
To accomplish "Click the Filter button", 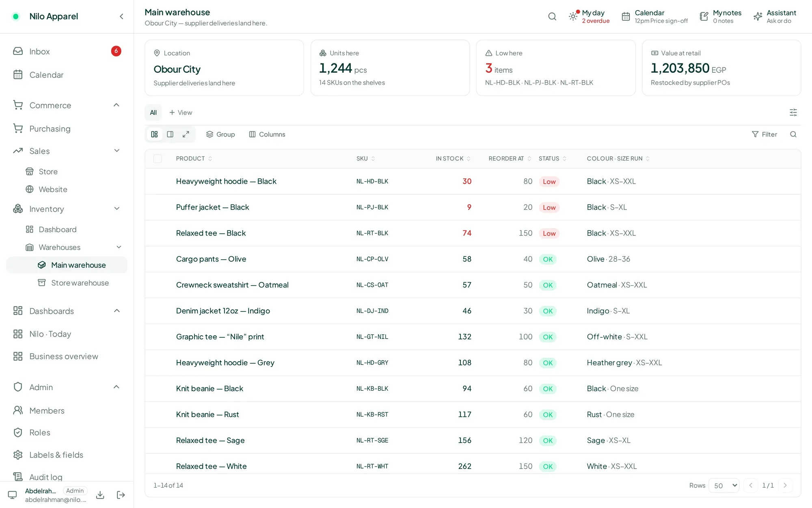I will (764, 134).
